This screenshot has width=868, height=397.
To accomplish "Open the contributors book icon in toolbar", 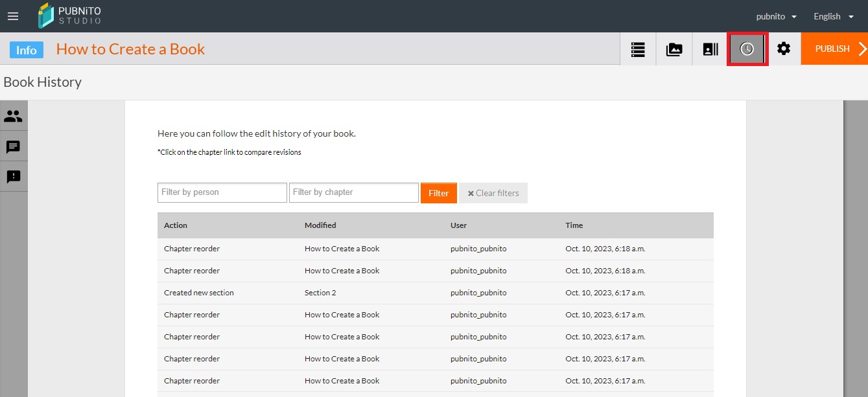I will click(710, 49).
